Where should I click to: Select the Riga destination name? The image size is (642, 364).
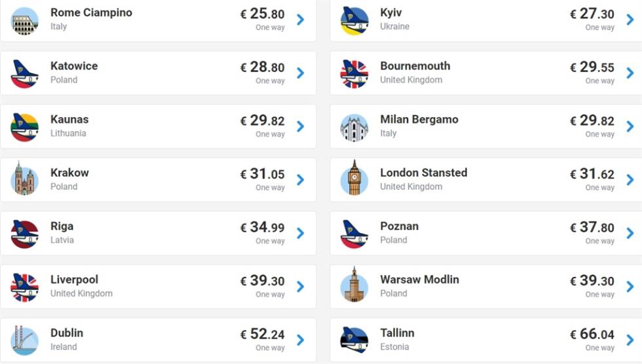point(62,226)
